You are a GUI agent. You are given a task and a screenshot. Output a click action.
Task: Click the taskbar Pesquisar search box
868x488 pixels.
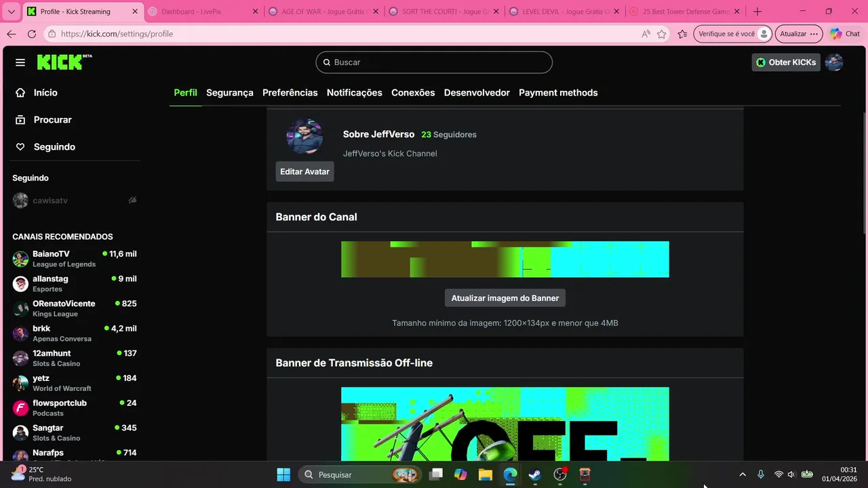coord(359,474)
